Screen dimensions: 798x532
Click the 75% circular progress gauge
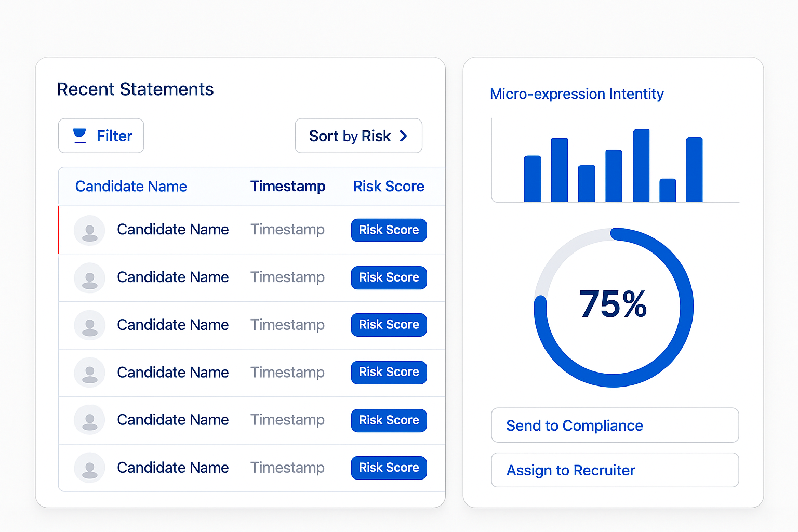(x=614, y=307)
